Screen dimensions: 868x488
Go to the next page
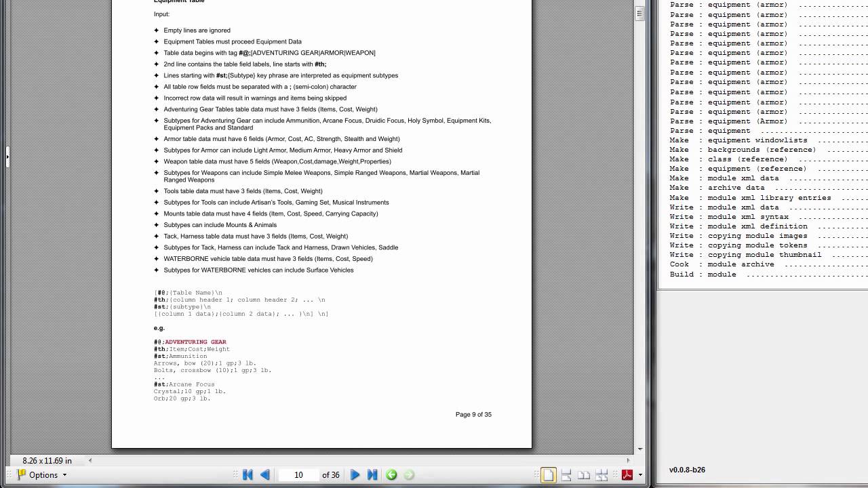click(x=355, y=475)
